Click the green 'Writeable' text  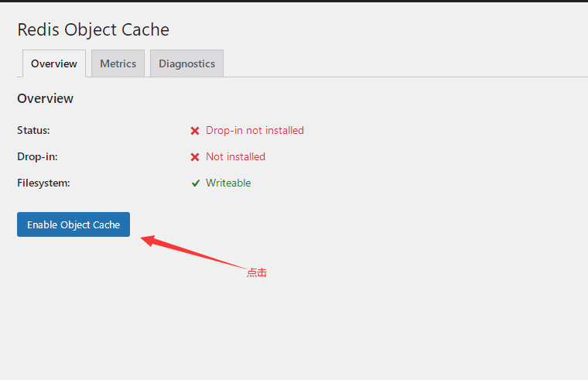coord(228,183)
